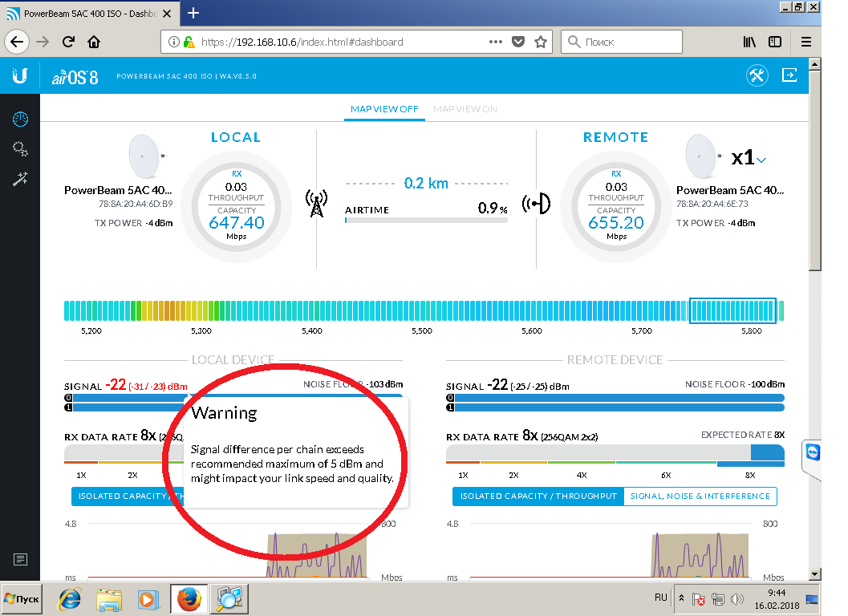Viewport: 848px width, 616px height.
Task: Open a new browser tab
Action: point(193,13)
